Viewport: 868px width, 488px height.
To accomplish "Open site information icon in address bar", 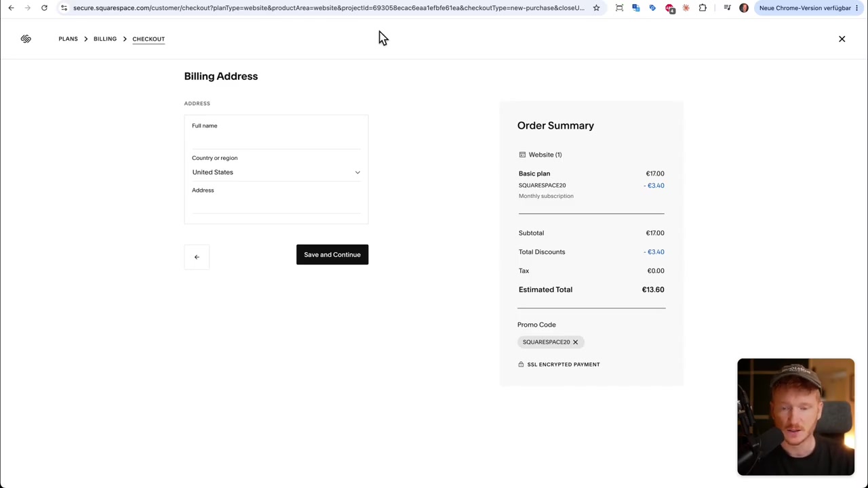I will pos(64,7).
